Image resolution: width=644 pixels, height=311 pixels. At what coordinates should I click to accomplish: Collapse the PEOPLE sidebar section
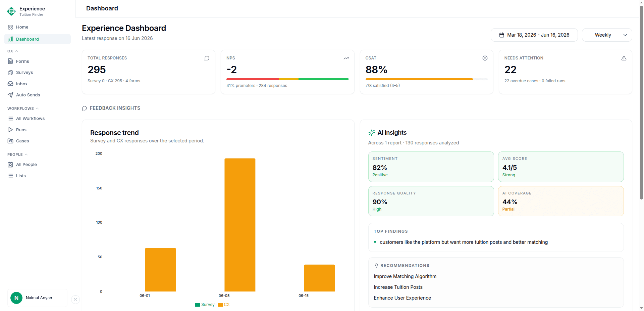coord(17,154)
